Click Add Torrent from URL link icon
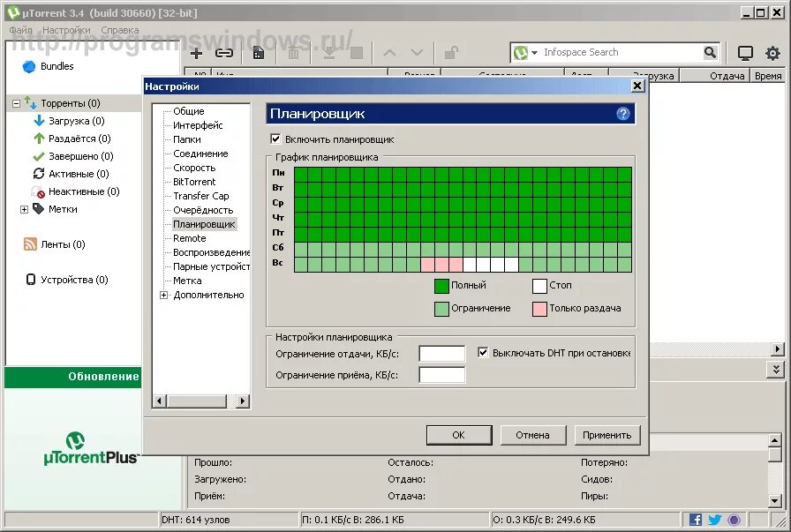Screen dimensions: 791x532 (x=224, y=52)
